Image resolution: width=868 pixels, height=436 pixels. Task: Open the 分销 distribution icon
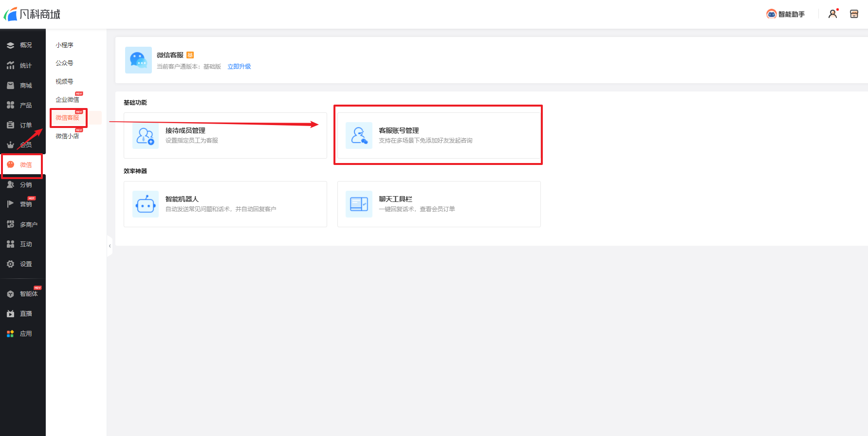point(10,184)
